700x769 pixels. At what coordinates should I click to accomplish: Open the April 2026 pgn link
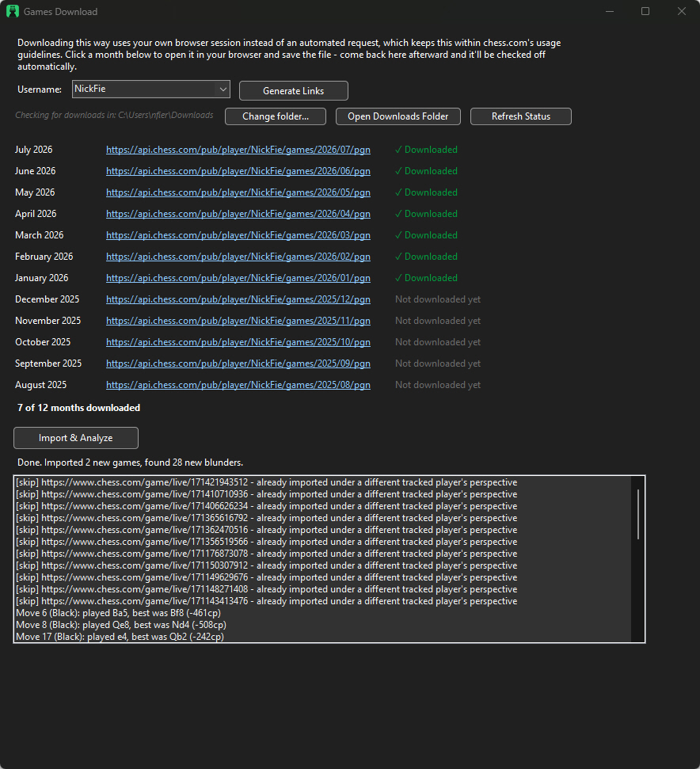tap(238, 214)
